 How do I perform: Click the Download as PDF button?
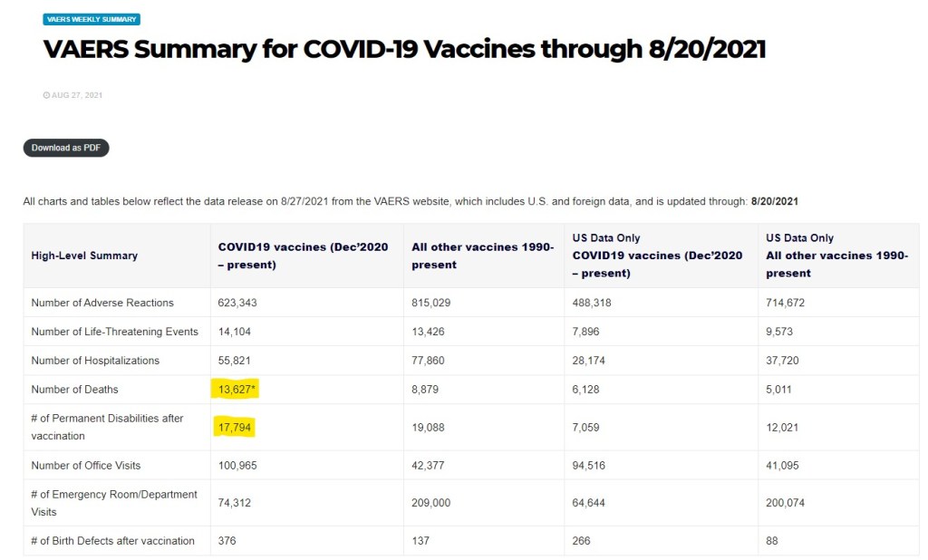[x=66, y=148]
